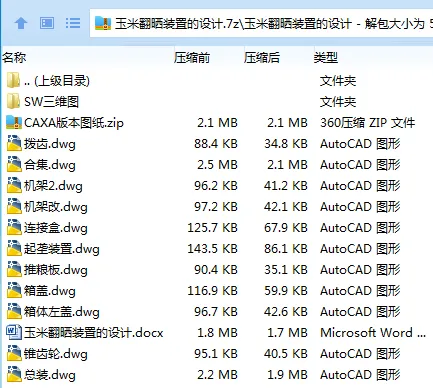Screen dimensions: 433x388
Task: Switch to the icon view mode
Action: (47, 23)
